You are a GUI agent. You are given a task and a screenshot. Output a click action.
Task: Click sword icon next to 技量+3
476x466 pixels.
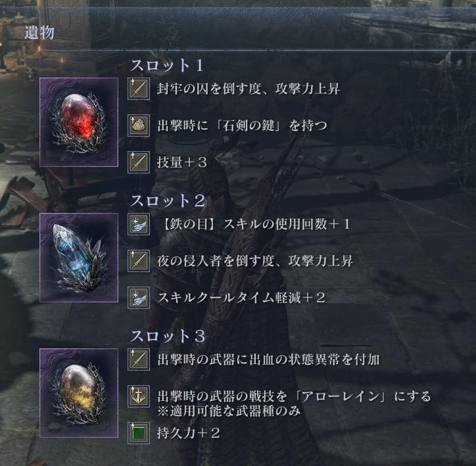coord(139,162)
